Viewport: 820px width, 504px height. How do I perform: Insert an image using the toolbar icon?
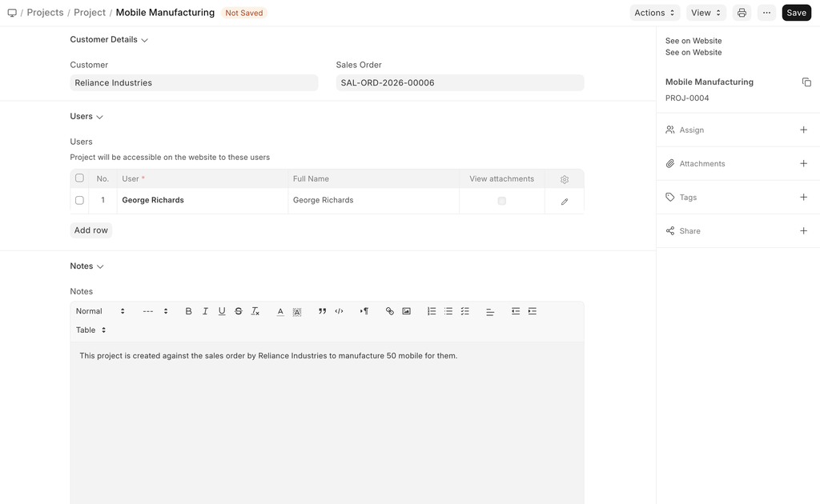(406, 311)
